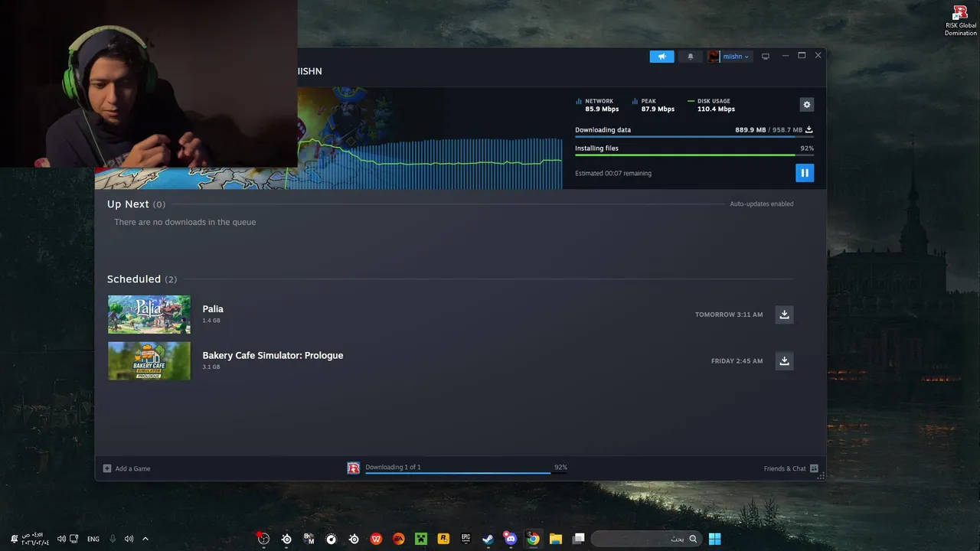Click the Steam window resize grip
Image resolution: width=980 pixels, height=551 pixels.
[821, 475]
